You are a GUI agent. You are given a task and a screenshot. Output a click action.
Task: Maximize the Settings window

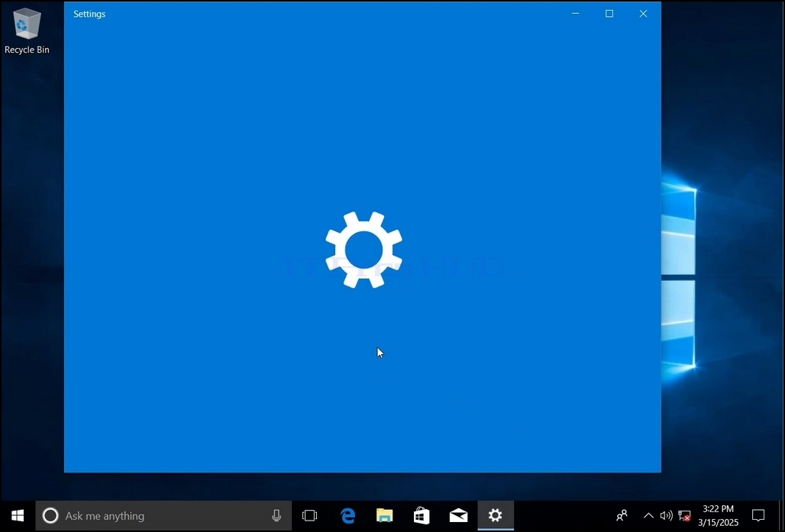click(x=609, y=14)
